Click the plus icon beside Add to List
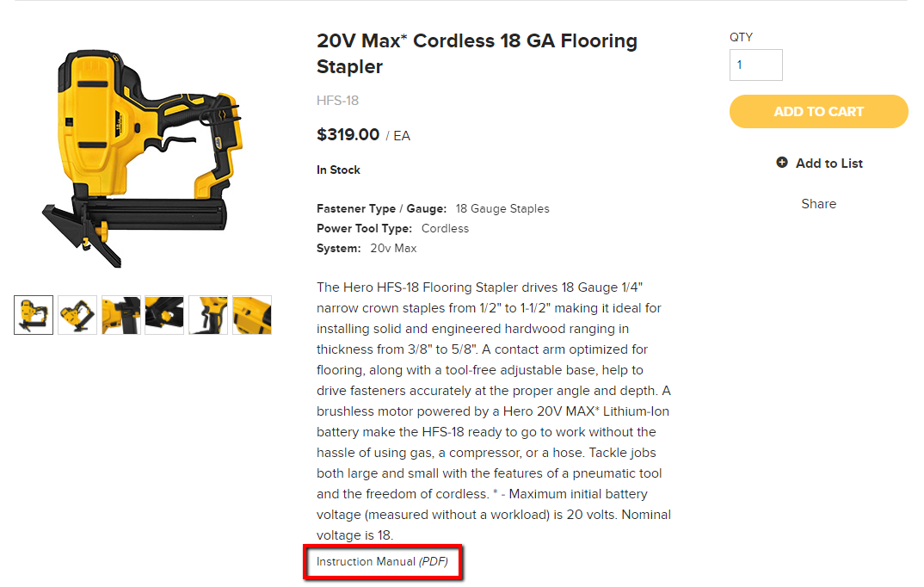Screen dimensions: 924x587 tap(781, 162)
